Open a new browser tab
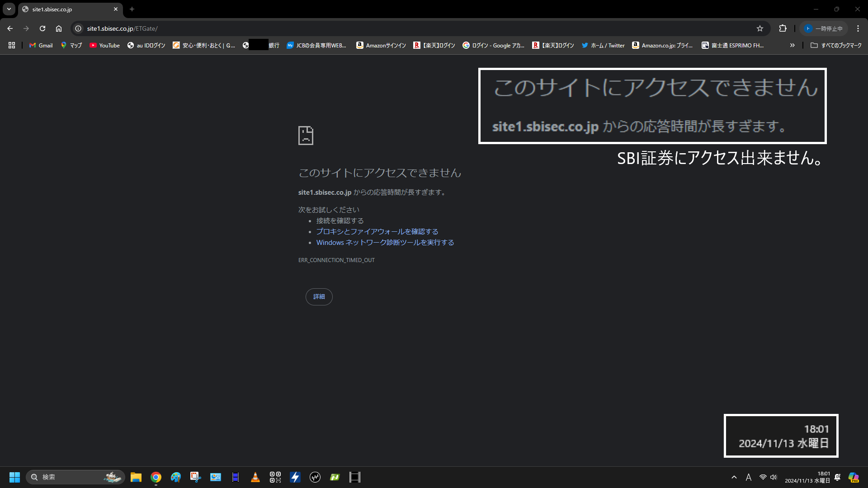This screenshot has height=488, width=868. [x=132, y=9]
